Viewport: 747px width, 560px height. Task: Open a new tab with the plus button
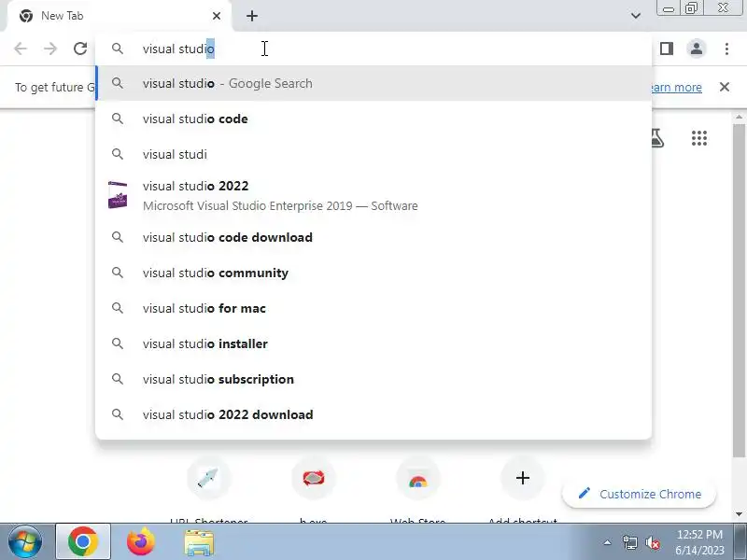[252, 16]
